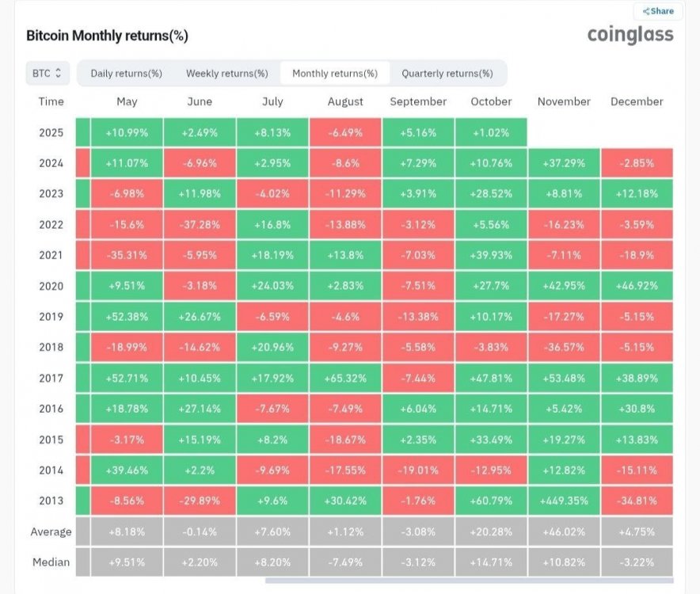The width and height of the screenshot is (700, 594).
Task: Click the December column header
Action: (x=637, y=101)
